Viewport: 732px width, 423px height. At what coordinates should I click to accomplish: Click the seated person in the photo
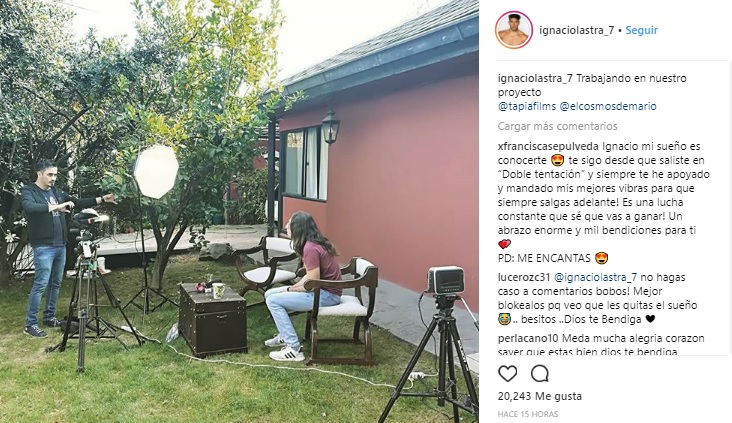tap(306, 285)
